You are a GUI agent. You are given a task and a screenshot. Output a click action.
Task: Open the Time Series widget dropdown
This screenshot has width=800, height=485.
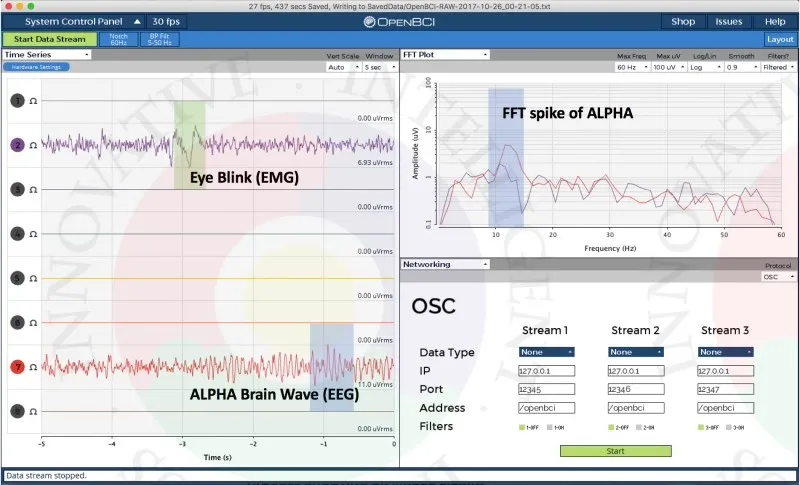(x=48, y=54)
